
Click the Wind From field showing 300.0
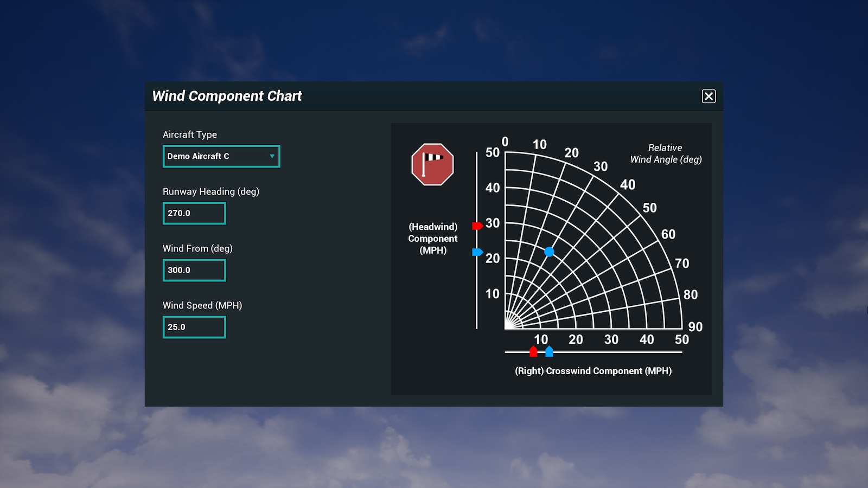[194, 270]
